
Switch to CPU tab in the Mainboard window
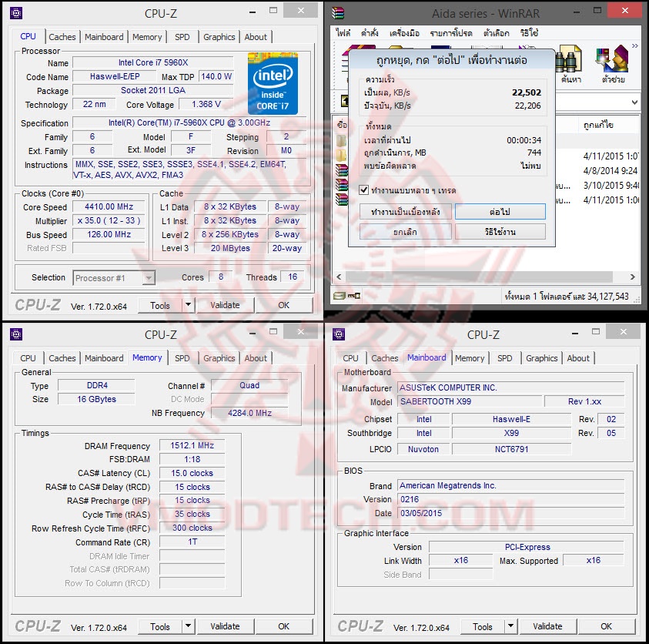pos(350,358)
